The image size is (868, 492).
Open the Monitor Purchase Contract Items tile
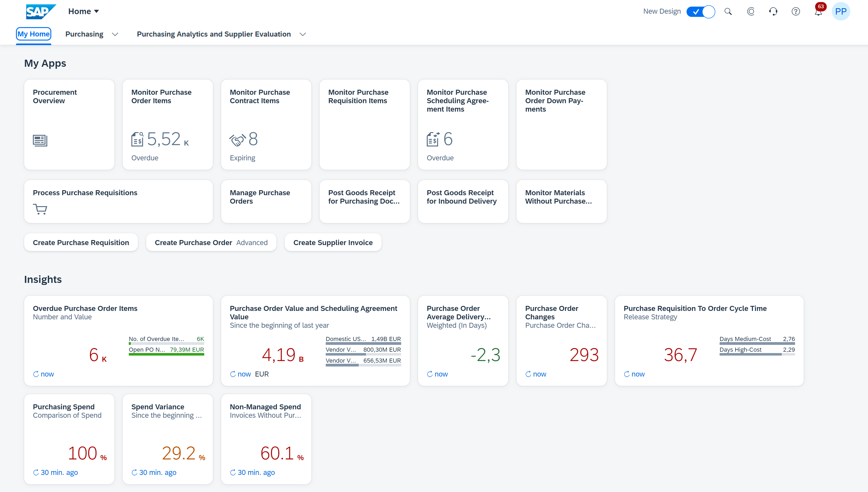pos(266,124)
